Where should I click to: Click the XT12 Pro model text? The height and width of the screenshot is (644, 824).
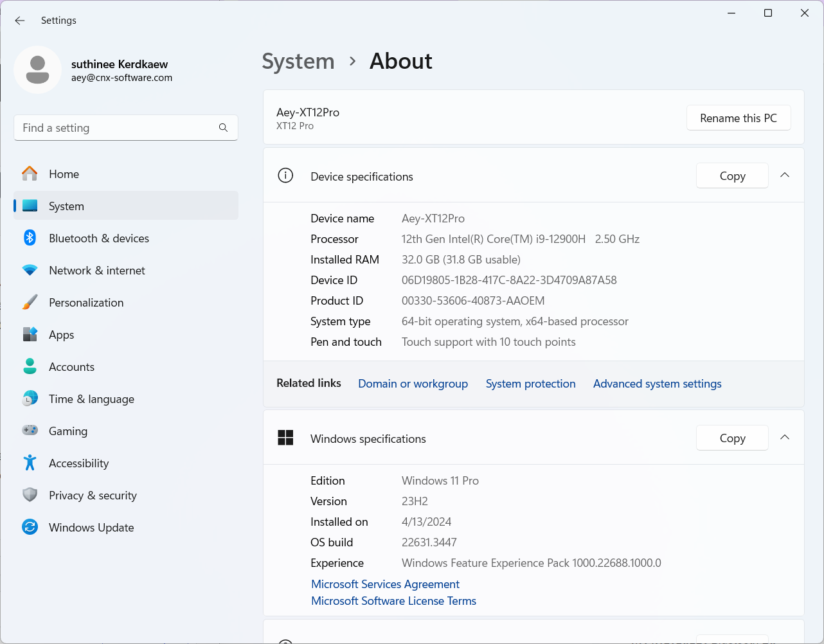(x=295, y=126)
